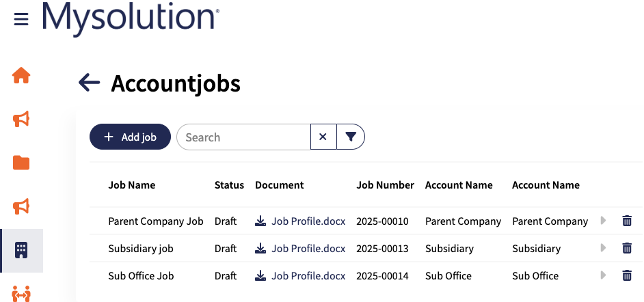Open the folder sidebar icon
The image size is (644, 302).
click(x=21, y=163)
